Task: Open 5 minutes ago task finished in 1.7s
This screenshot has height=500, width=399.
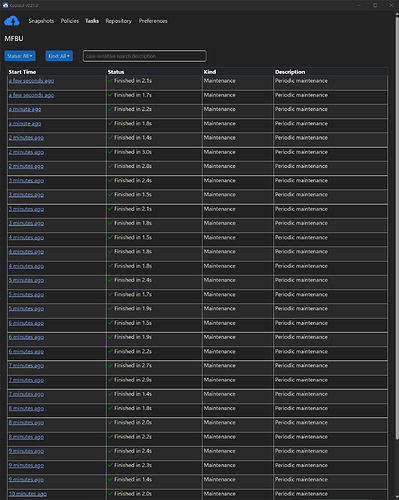Action: click(26, 295)
